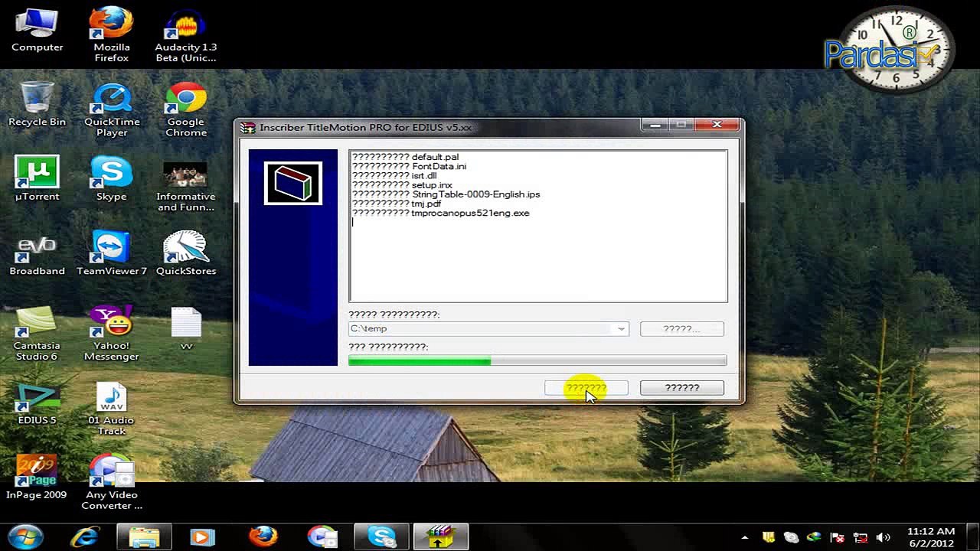Screen dimensions: 980x551
Task: Switch to the Skype taskbar window
Action: (381, 536)
